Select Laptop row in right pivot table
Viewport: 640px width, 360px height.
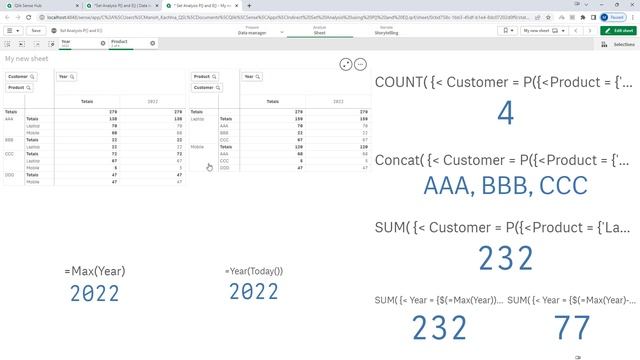(x=197, y=119)
